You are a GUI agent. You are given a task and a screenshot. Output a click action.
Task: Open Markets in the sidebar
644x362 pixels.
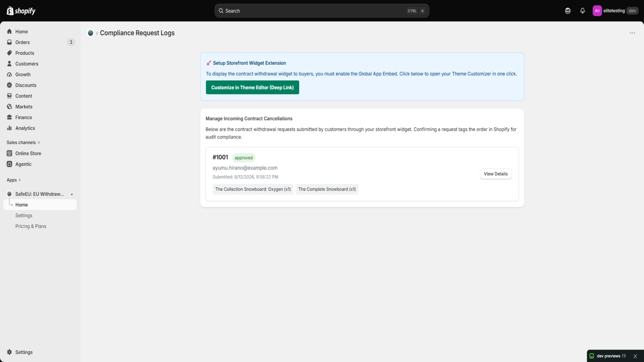point(40,107)
